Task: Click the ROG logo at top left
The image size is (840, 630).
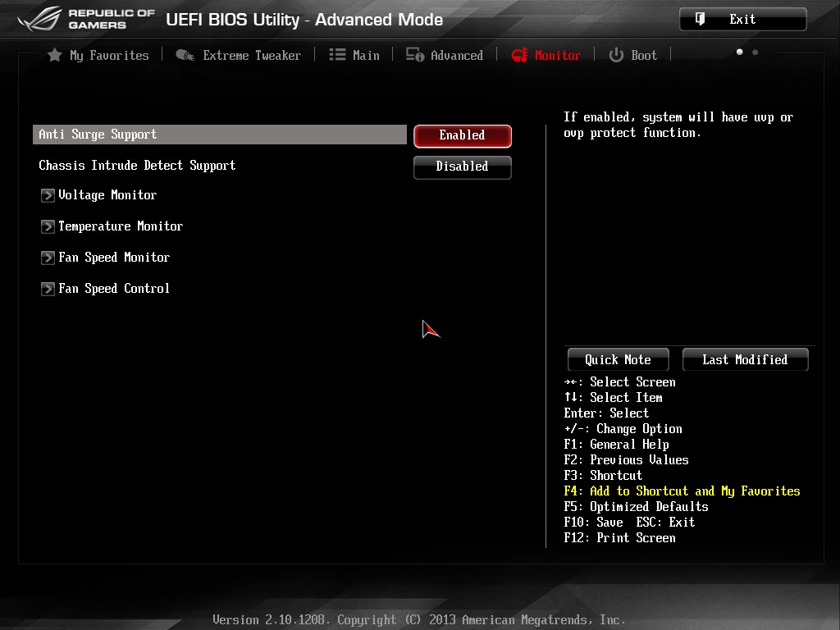Action: (39, 20)
